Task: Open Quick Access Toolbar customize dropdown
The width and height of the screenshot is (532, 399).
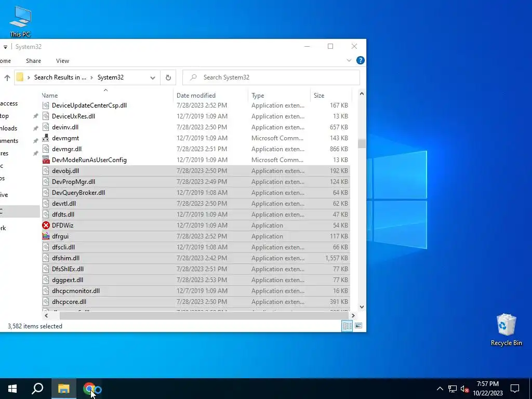Action: (5, 47)
